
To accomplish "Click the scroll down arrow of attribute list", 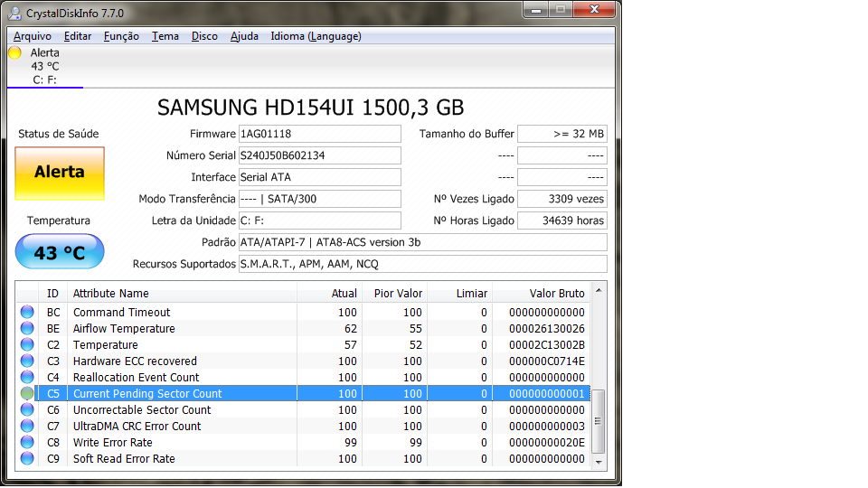I will tap(599, 462).
